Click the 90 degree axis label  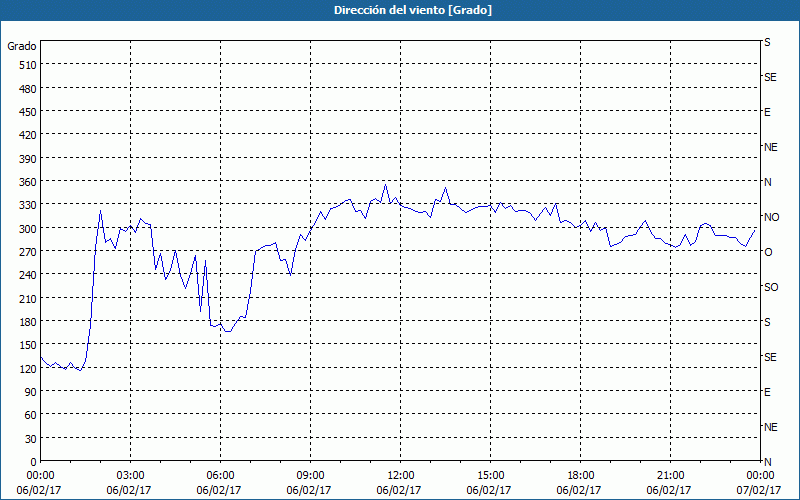point(31,392)
